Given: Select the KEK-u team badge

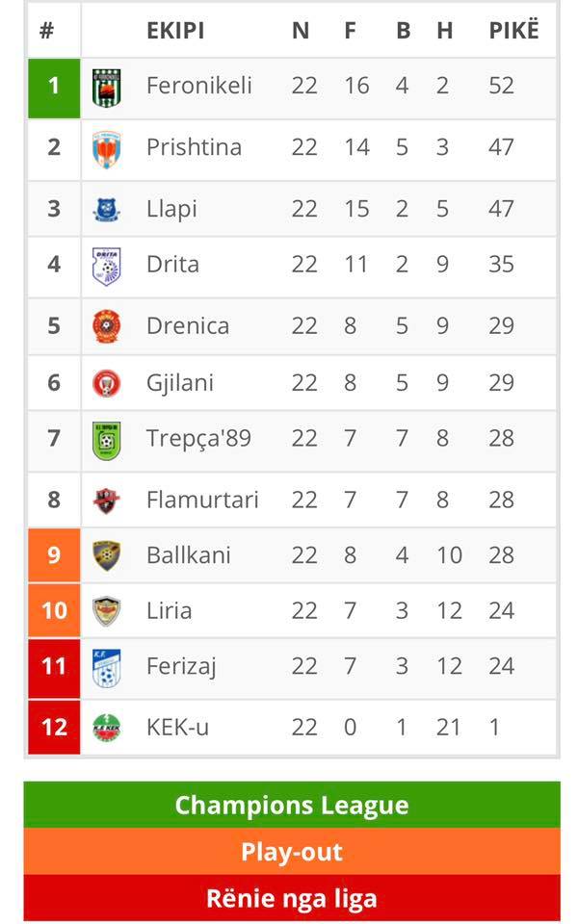Looking at the screenshot, I should click(x=107, y=728).
